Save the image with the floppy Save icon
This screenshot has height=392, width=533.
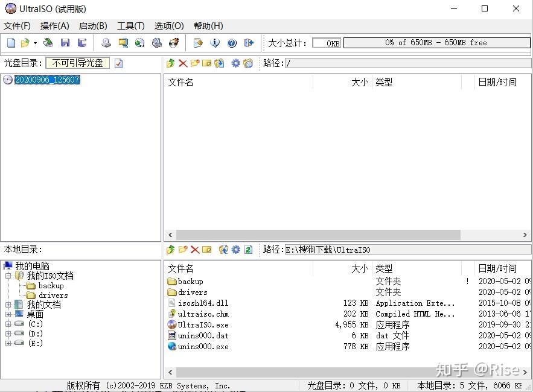(65, 43)
